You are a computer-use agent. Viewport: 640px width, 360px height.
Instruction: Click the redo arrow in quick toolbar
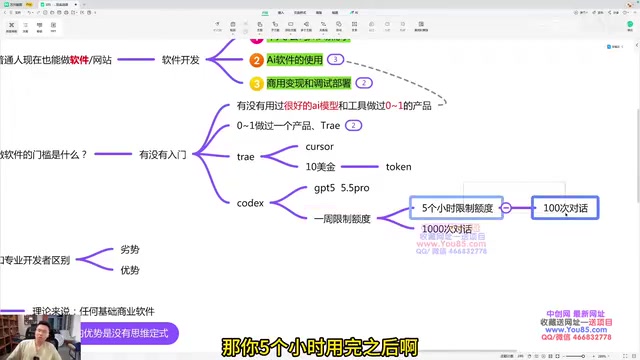pyautogui.click(x=38, y=13)
